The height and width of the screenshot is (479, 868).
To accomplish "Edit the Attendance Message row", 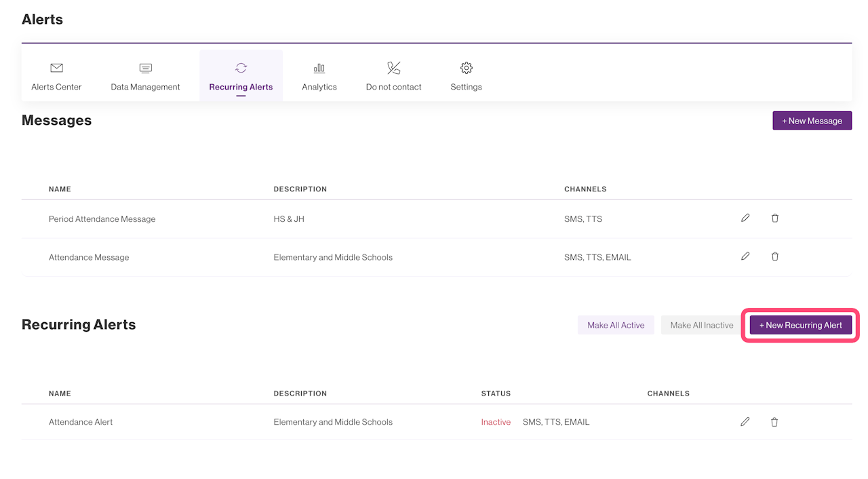I will (745, 256).
